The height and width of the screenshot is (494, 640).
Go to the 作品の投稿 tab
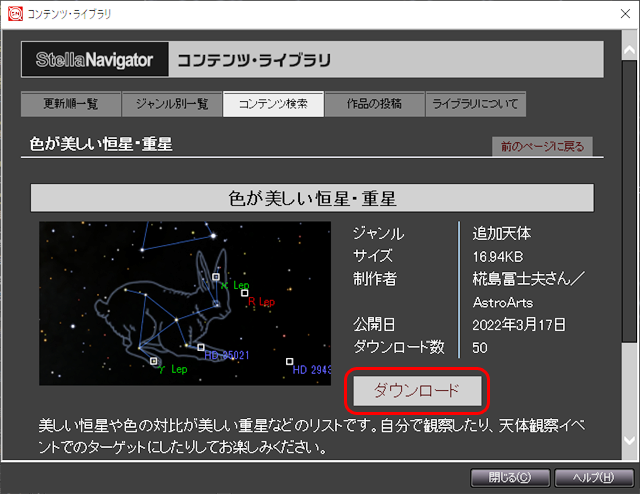375,104
